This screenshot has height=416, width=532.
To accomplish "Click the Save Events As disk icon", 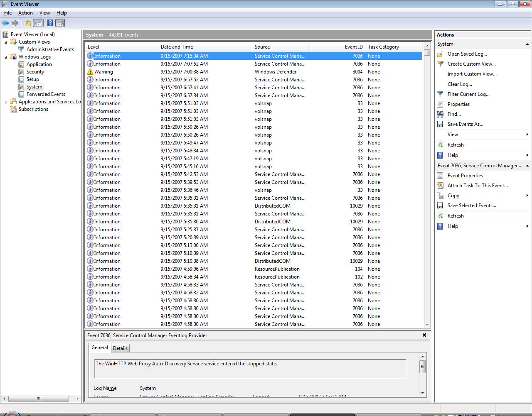I will [440, 124].
